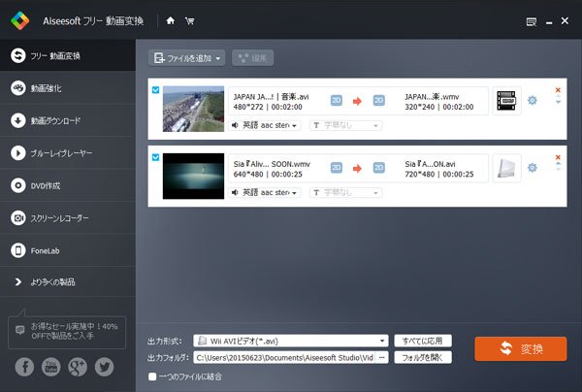Move the Sia video up in the list
Image resolution: width=582 pixels, height=392 pixels.
[x=558, y=164]
